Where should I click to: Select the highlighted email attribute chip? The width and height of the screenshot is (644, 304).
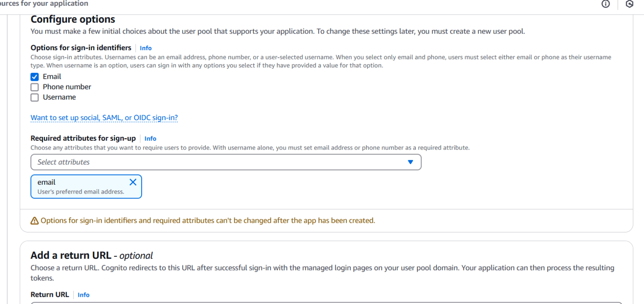75,186
